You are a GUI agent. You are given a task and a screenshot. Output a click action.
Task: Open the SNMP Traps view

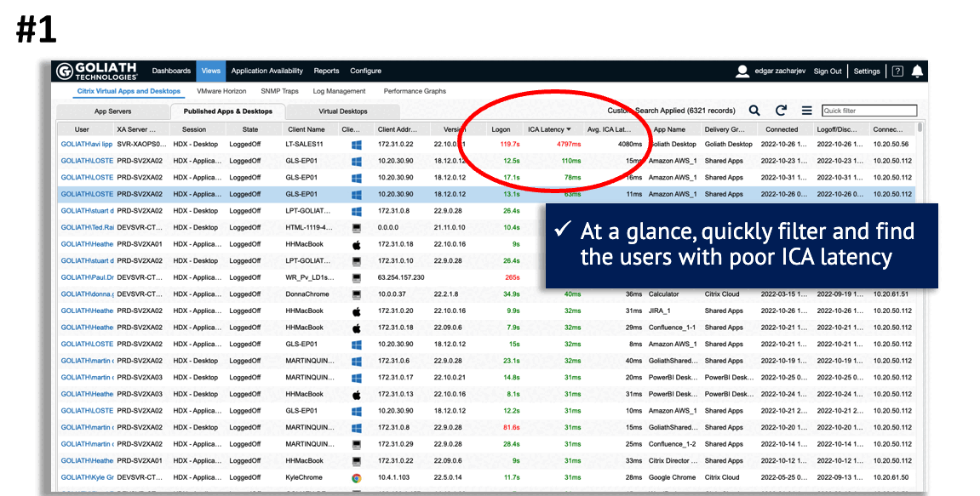click(x=279, y=91)
